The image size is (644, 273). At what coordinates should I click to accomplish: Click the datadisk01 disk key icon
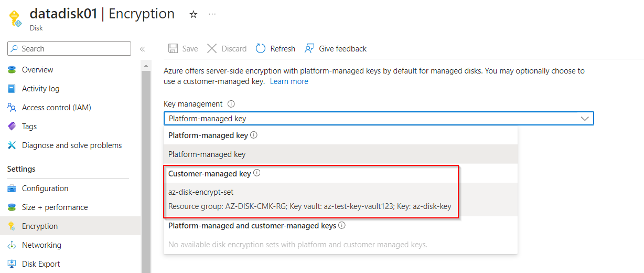[x=15, y=19]
